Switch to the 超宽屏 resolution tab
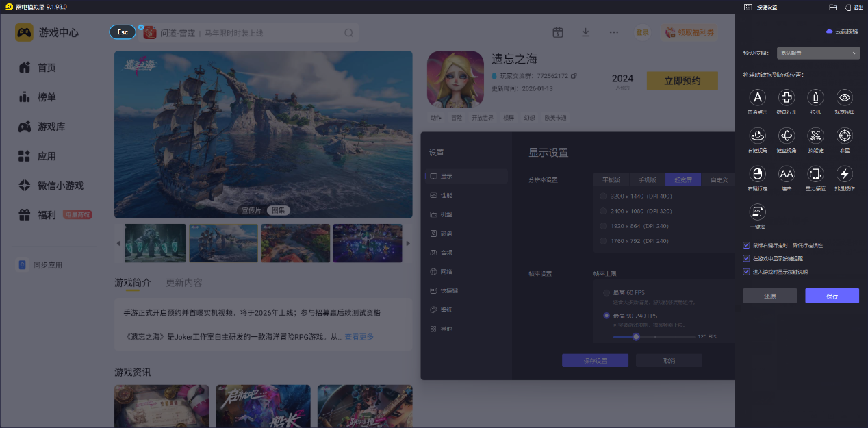The image size is (868, 428). (683, 180)
